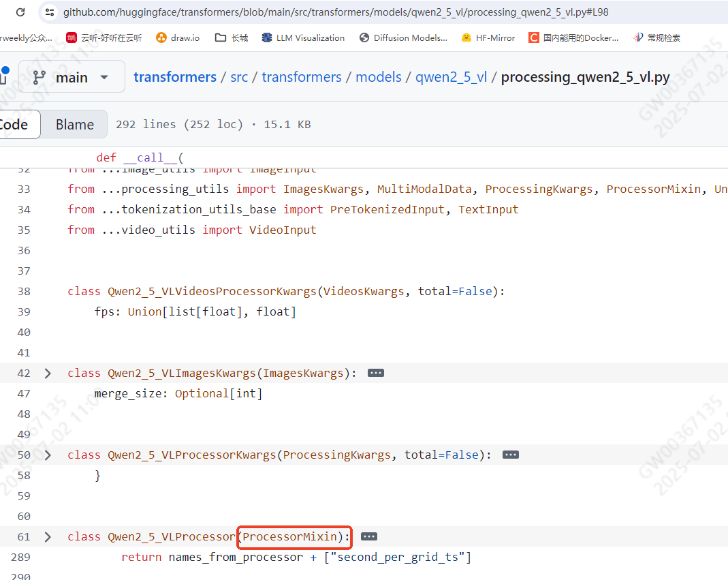Open the 常规检索 bookmark
The image size is (728, 580).
[657, 37]
